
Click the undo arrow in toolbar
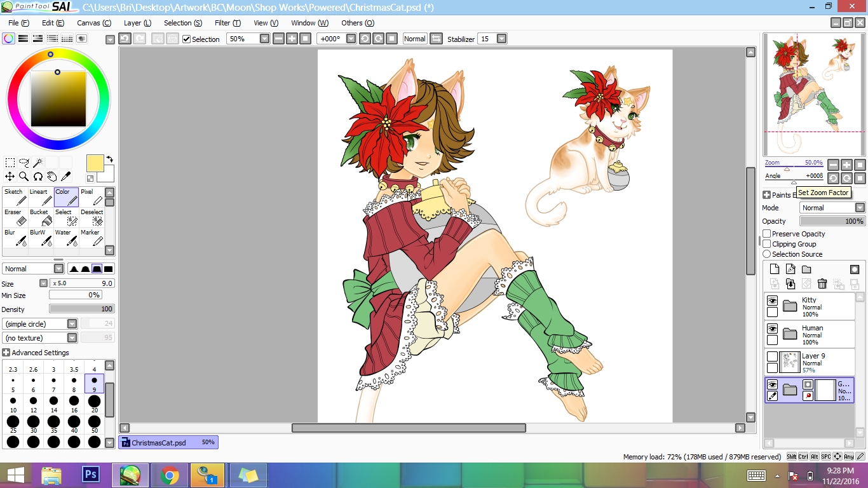[x=125, y=39]
